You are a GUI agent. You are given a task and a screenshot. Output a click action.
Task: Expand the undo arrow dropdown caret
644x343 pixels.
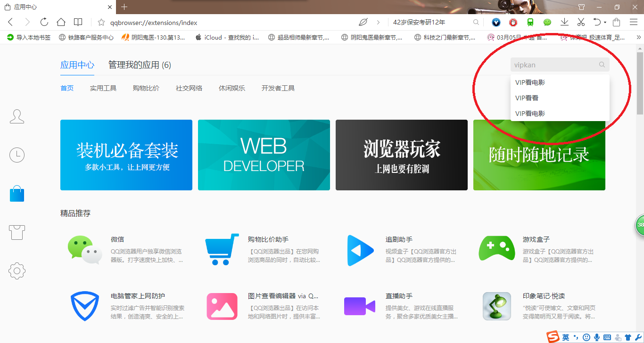[x=605, y=23]
